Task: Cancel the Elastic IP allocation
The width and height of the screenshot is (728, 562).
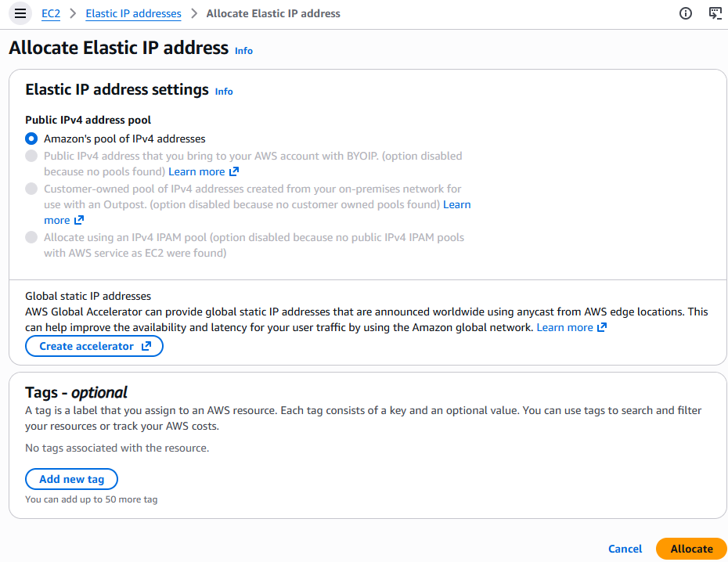Action: click(x=625, y=549)
